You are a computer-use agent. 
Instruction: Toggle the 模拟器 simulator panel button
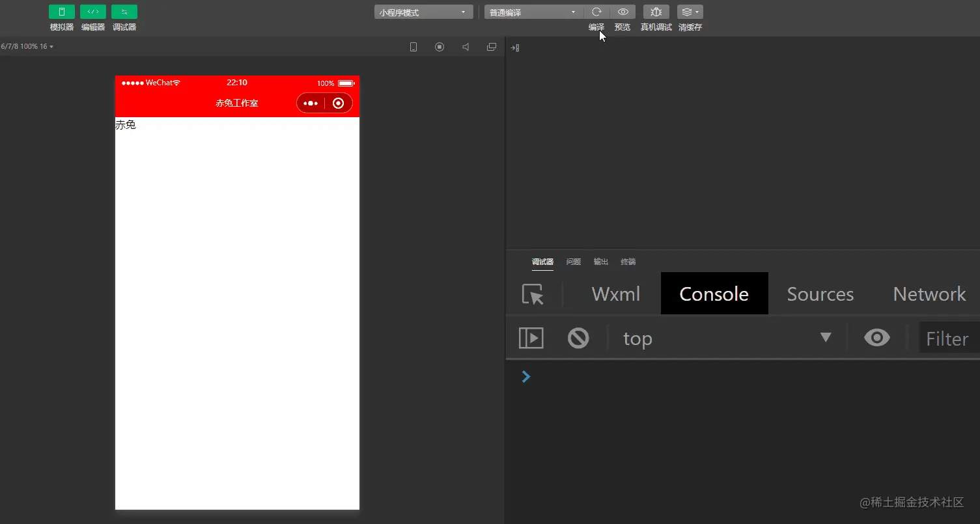[62, 12]
